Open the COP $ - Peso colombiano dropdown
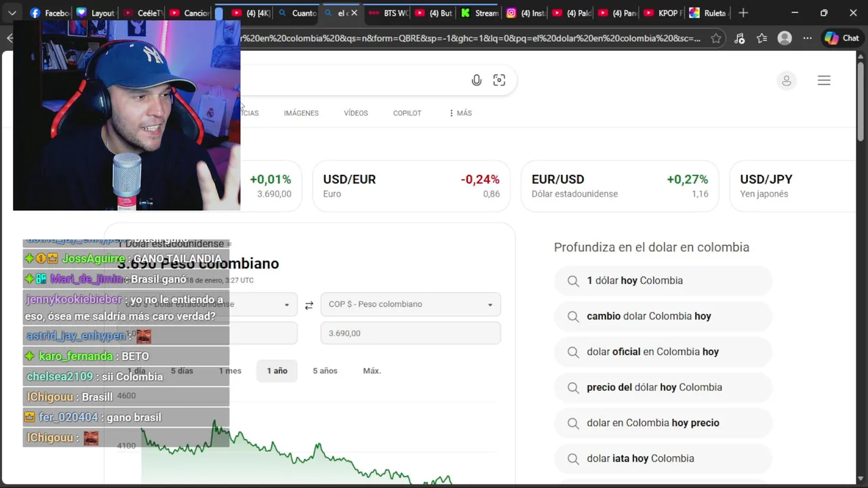Viewport: 868px width, 488px height. tap(411, 304)
